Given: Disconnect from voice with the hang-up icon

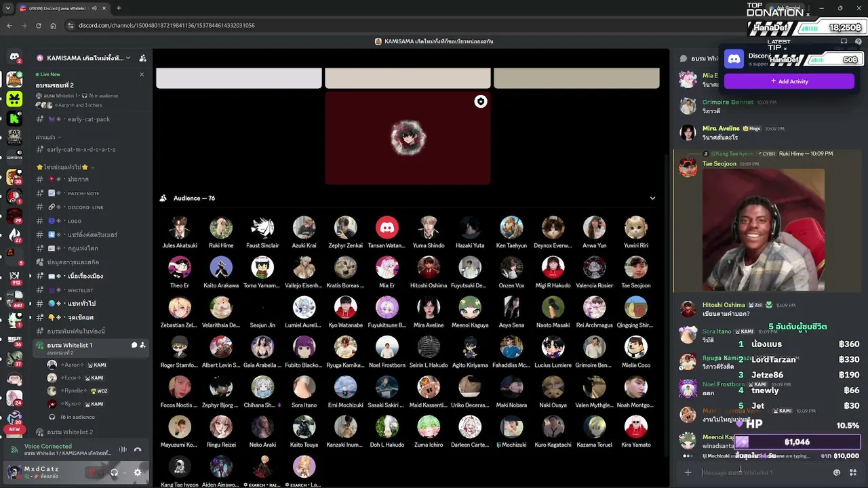Looking at the screenshot, I should pyautogui.click(x=138, y=449).
